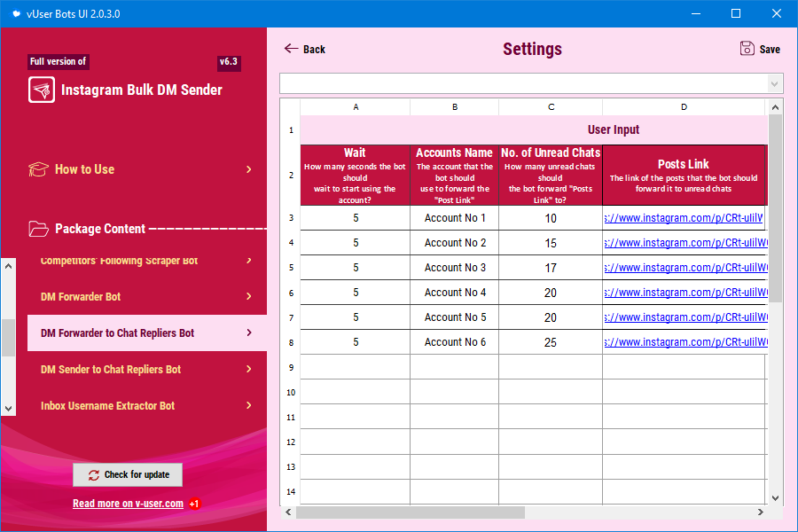Click the spreadsheet vertical scroll up arrow
The height and width of the screenshot is (532, 798).
(775, 107)
